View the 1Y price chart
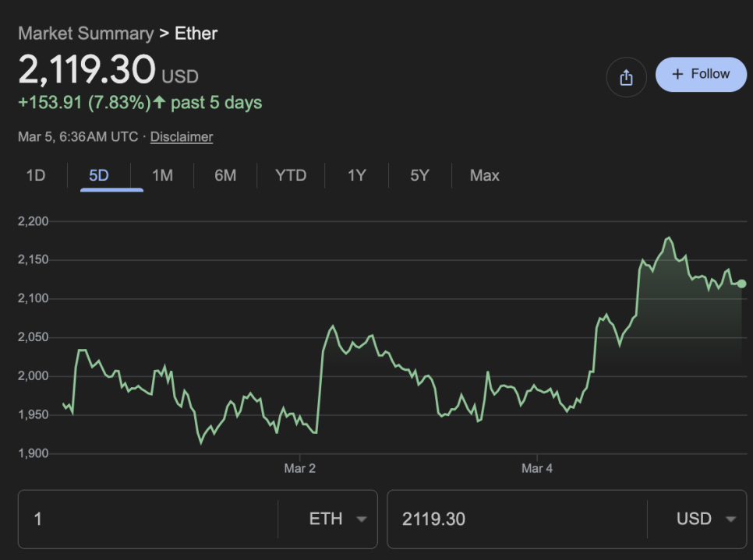The width and height of the screenshot is (753, 560). [x=356, y=175]
